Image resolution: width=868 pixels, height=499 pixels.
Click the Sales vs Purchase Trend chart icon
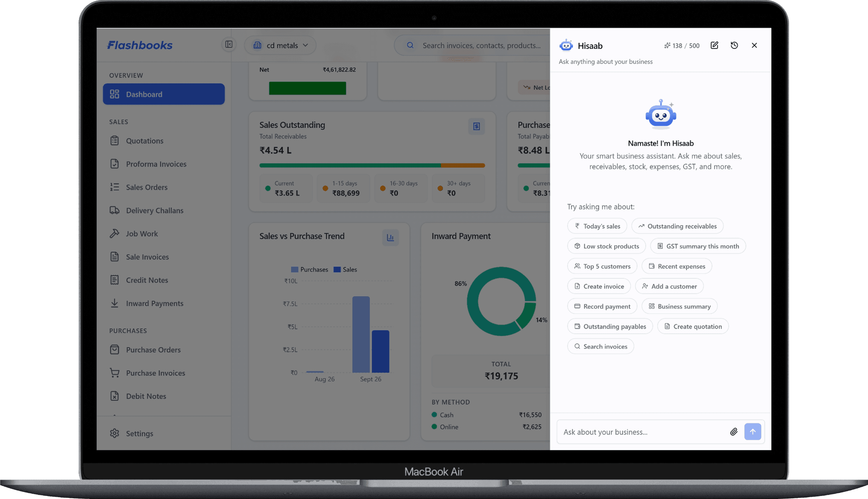(390, 238)
